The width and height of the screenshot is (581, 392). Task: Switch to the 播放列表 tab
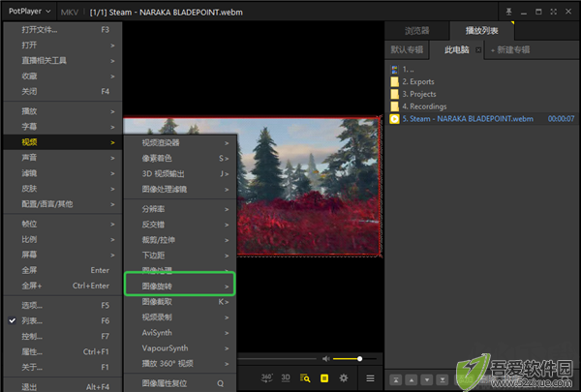point(481,31)
